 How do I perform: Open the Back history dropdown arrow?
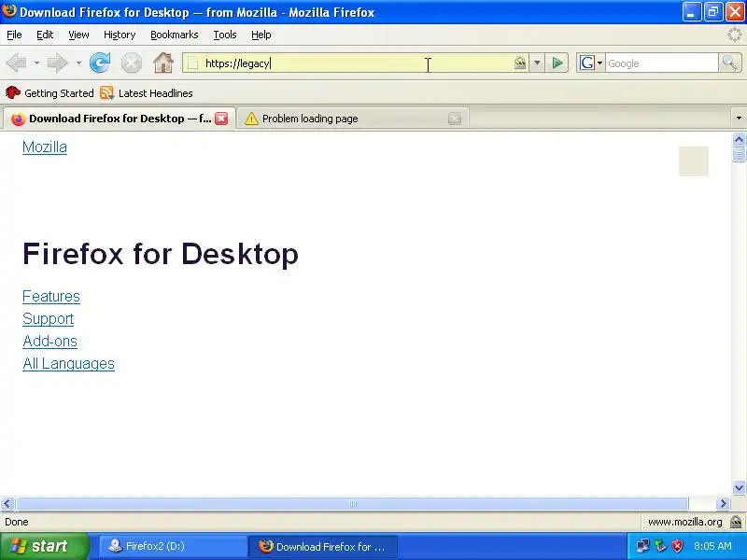tap(36, 63)
